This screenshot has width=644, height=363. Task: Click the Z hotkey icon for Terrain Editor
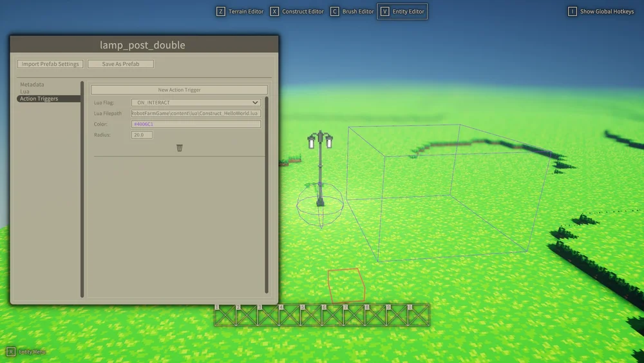pyautogui.click(x=220, y=12)
